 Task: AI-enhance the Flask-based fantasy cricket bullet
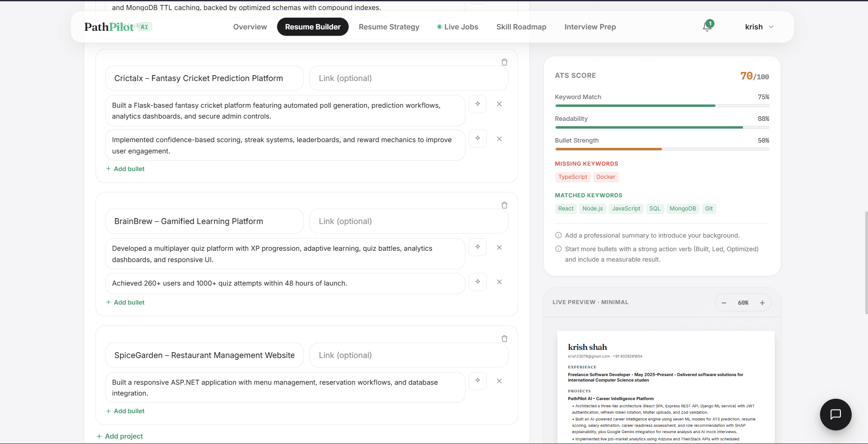[478, 104]
